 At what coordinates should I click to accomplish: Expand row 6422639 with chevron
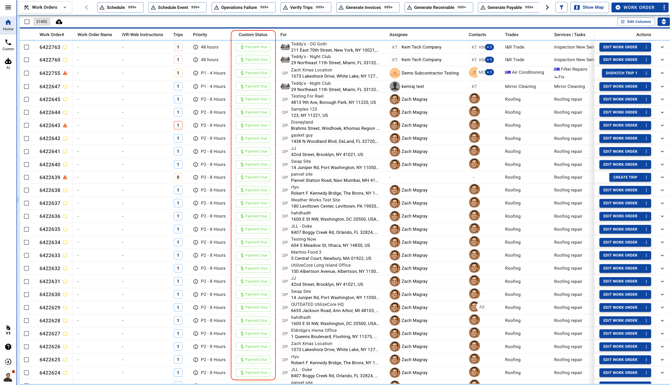pos(662,177)
